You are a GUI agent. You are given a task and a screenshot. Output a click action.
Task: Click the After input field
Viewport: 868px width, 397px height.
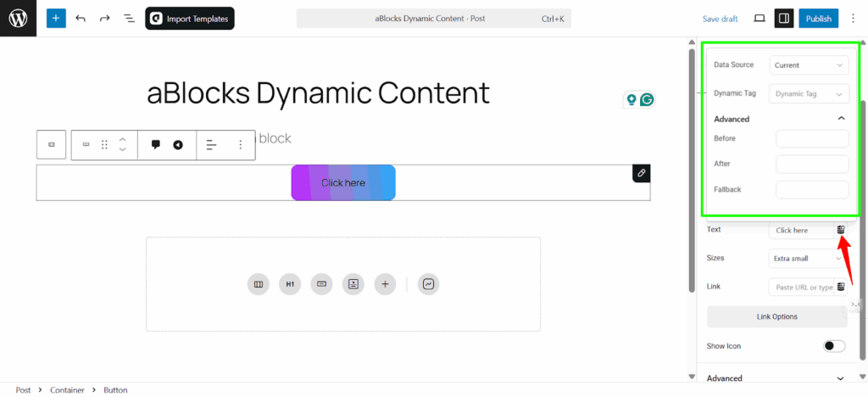tap(812, 164)
